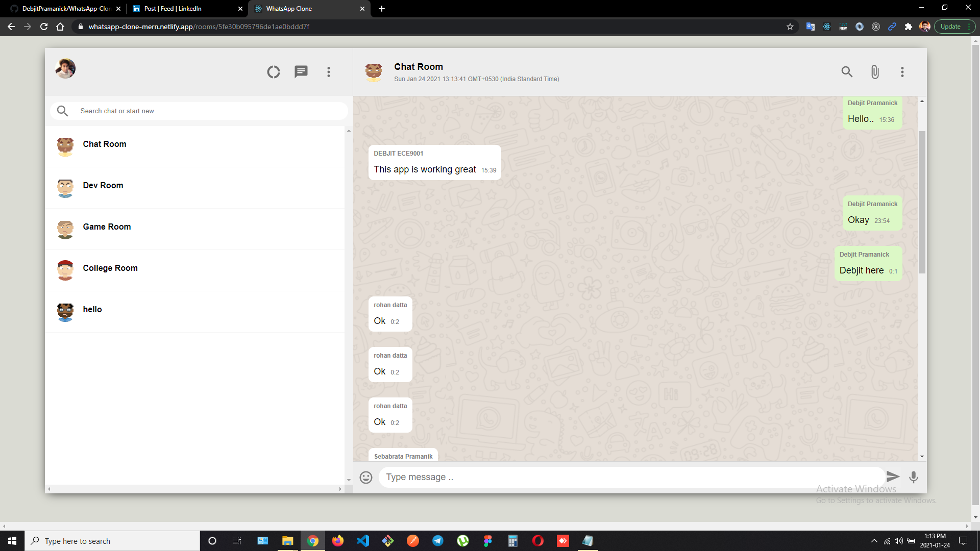Click the attach file paperclip icon
This screenshot has width=980, height=551.
875,72
